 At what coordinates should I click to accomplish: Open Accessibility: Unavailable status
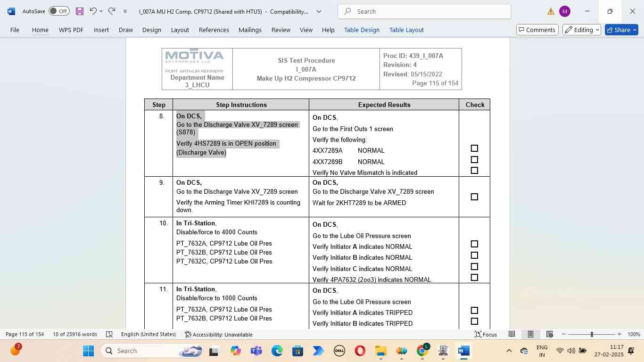pyautogui.click(x=219, y=334)
